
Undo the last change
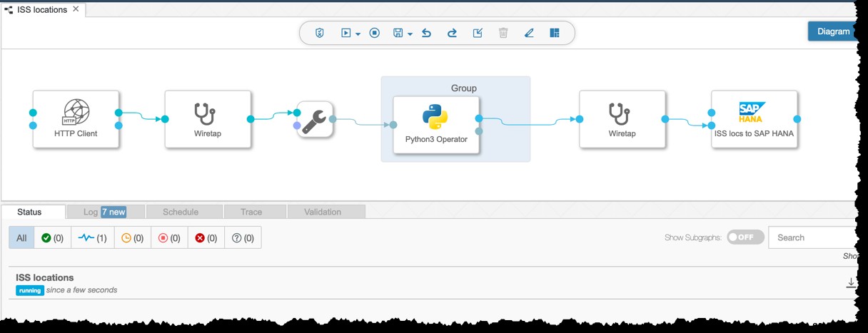(426, 33)
